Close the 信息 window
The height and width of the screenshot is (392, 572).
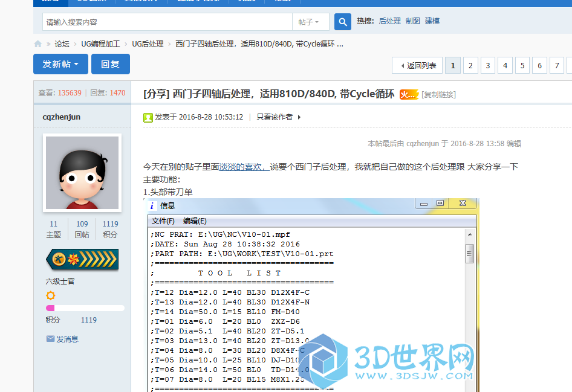click(x=463, y=204)
